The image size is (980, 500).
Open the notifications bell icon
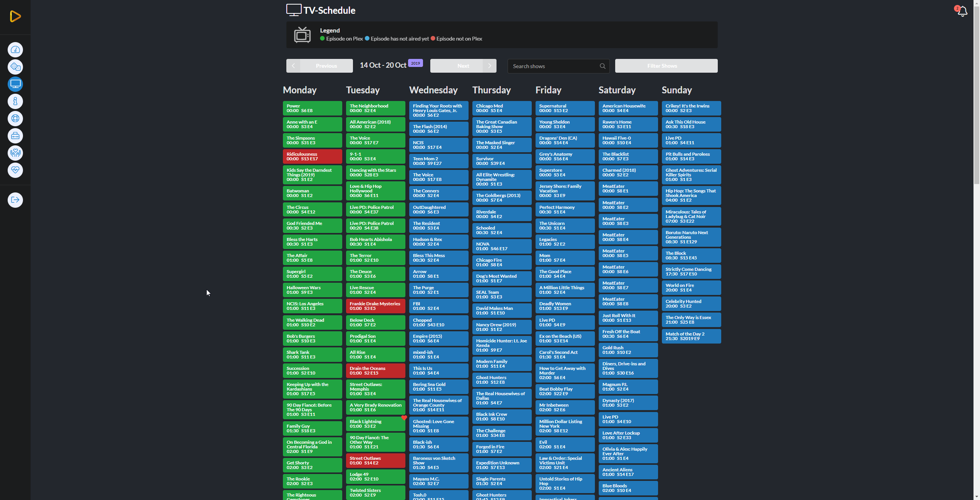pos(962,11)
